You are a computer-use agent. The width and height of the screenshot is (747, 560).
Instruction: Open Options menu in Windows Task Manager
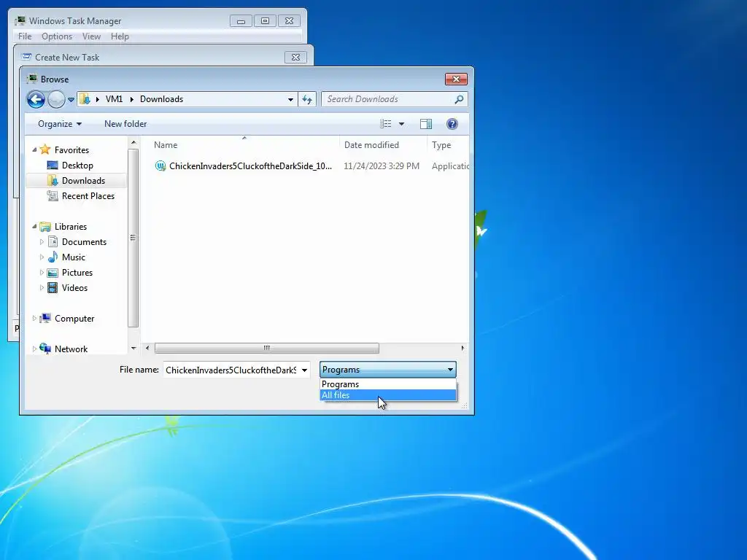(57, 36)
